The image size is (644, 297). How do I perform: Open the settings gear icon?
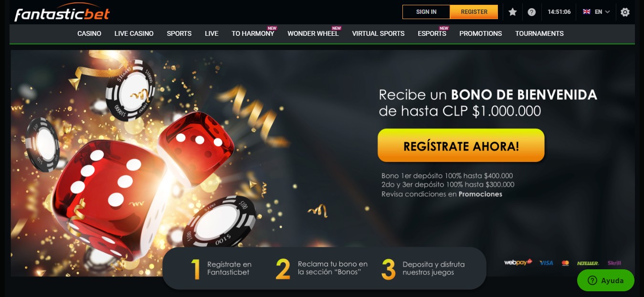point(625,12)
